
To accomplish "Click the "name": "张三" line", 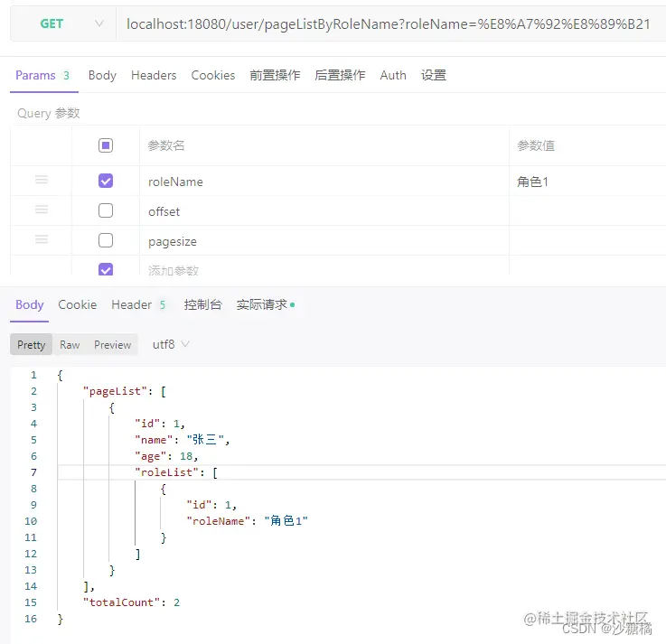I will [183, 440].
